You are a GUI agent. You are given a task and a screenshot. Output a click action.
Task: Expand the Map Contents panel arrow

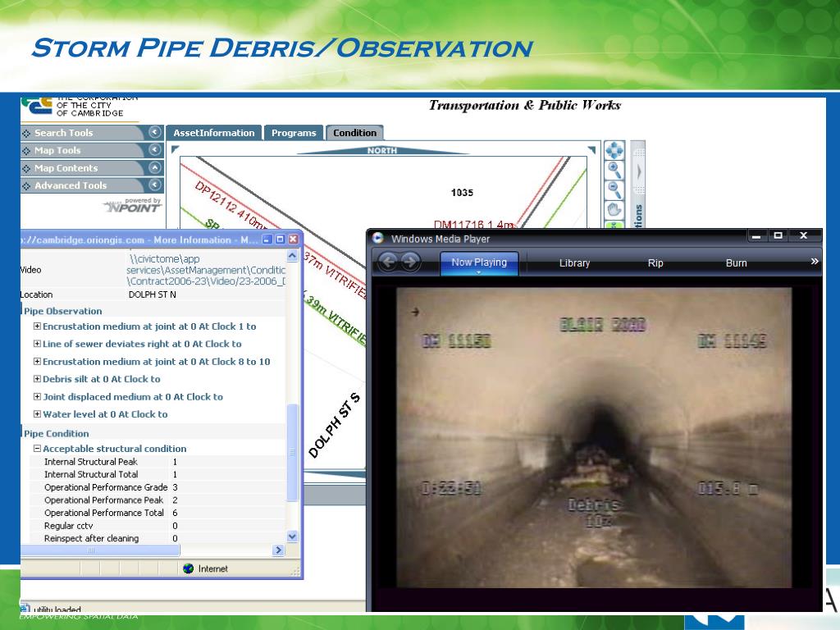click(x=155, y=167)
